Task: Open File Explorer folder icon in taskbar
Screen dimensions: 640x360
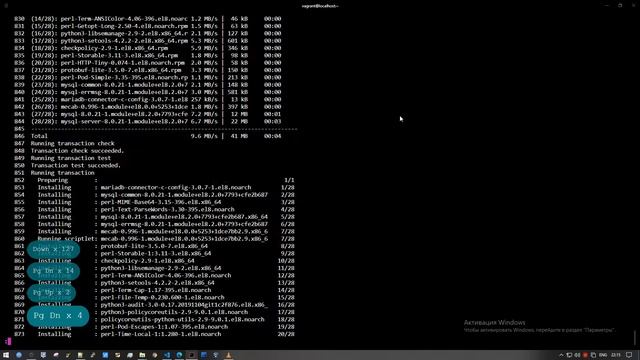Action: (x=142, y=355)
